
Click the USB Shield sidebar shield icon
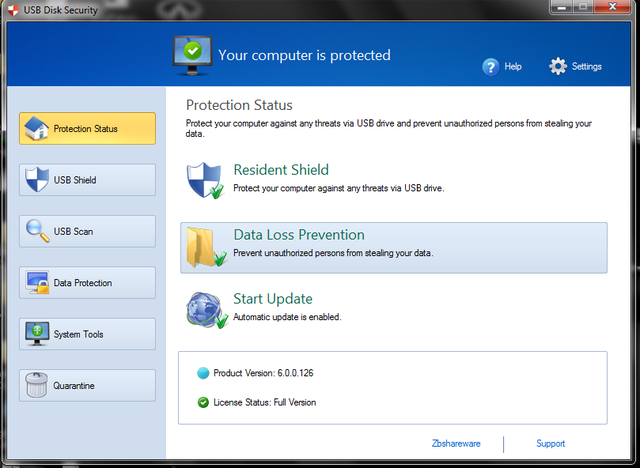(x=37, y=180)
